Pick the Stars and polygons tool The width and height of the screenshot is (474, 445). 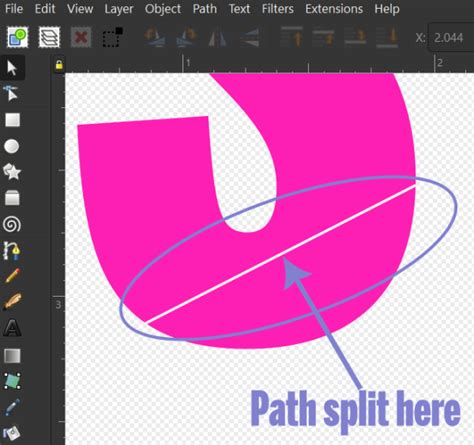click(12, 172)
